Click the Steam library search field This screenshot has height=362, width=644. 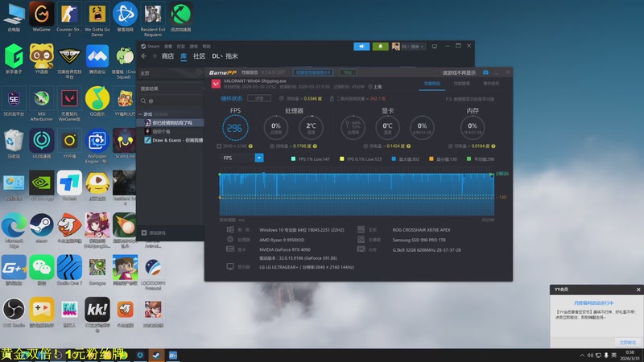click(x=171, y=101)
